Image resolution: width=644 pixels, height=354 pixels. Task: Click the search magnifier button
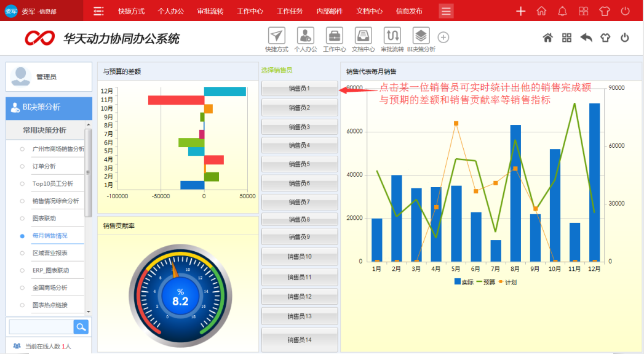tap(81, 327)
